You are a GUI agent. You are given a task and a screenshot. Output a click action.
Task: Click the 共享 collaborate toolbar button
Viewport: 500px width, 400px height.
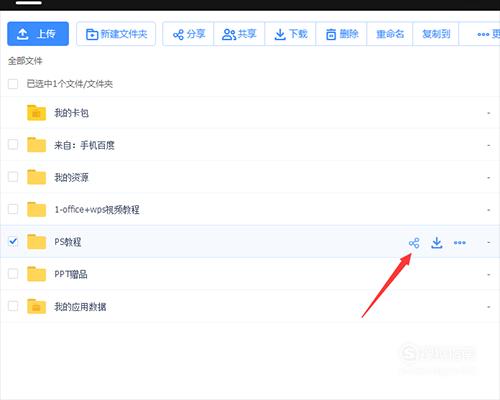pyautogui.click(x=239, y=34)
